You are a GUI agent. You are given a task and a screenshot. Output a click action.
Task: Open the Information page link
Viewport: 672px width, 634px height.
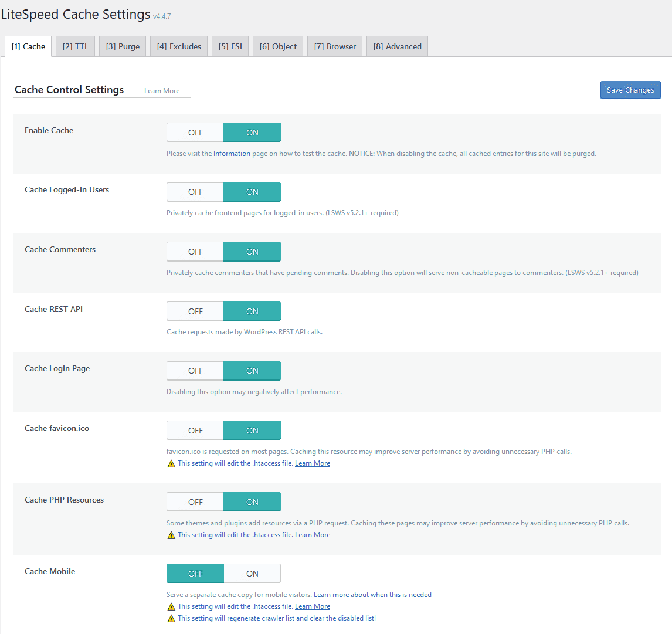(x=232, y=154)
